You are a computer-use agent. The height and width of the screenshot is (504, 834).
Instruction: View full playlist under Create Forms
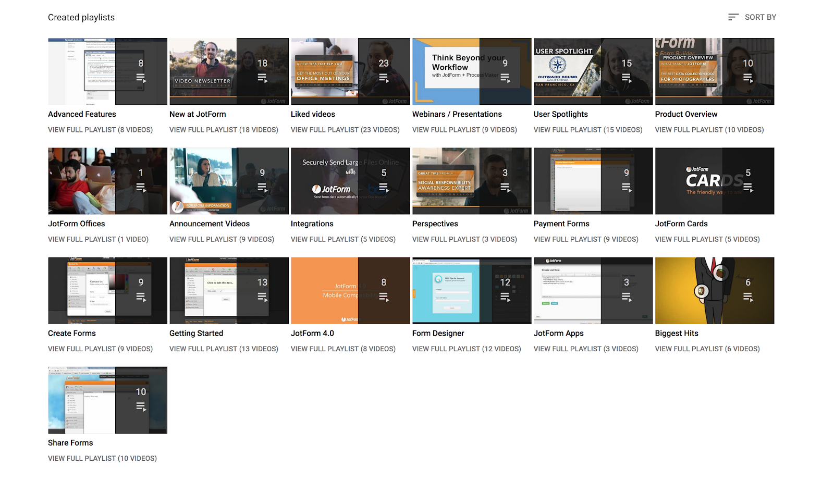(x=101, y=349)
